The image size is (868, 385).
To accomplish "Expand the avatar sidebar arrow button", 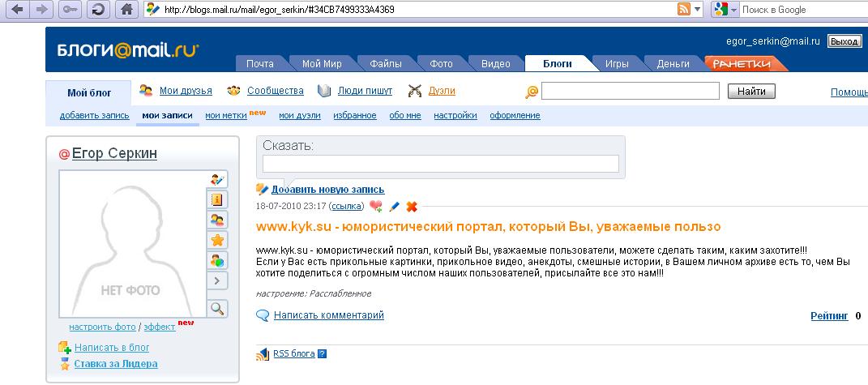I will point(217,280).
